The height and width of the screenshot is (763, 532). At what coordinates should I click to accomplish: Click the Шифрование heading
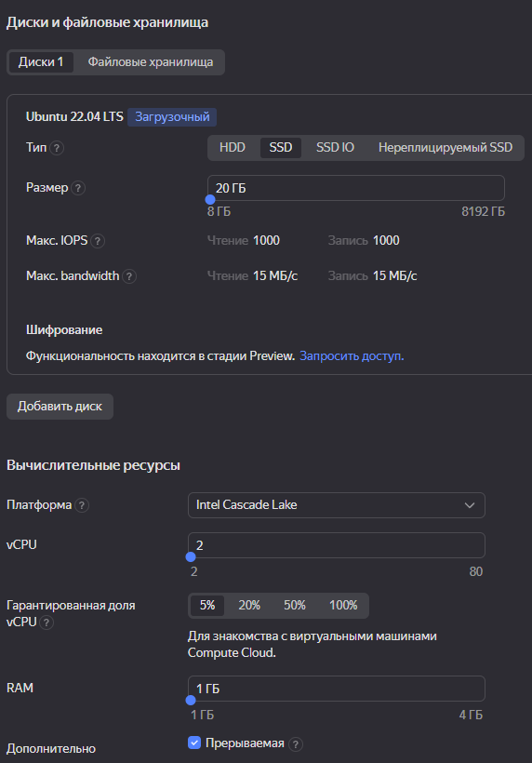click(x=64, y=330)
